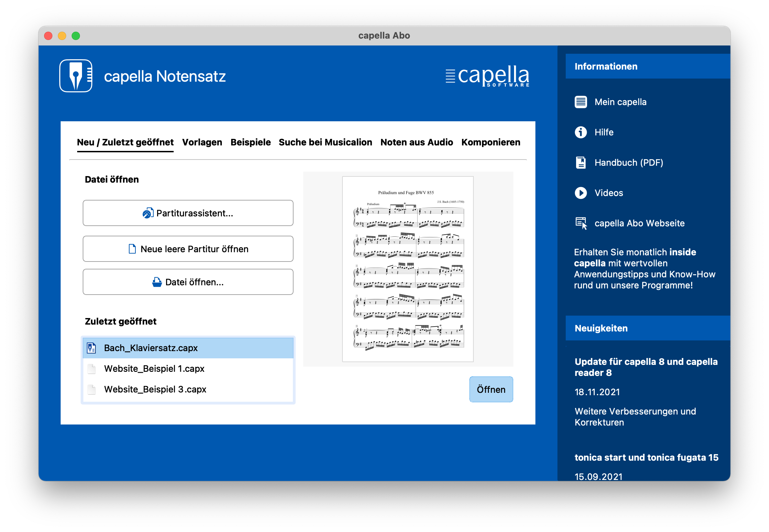769x532 pixels.
Task: Click the Handbuch PDF document icon
Action: tap(581, 163)
